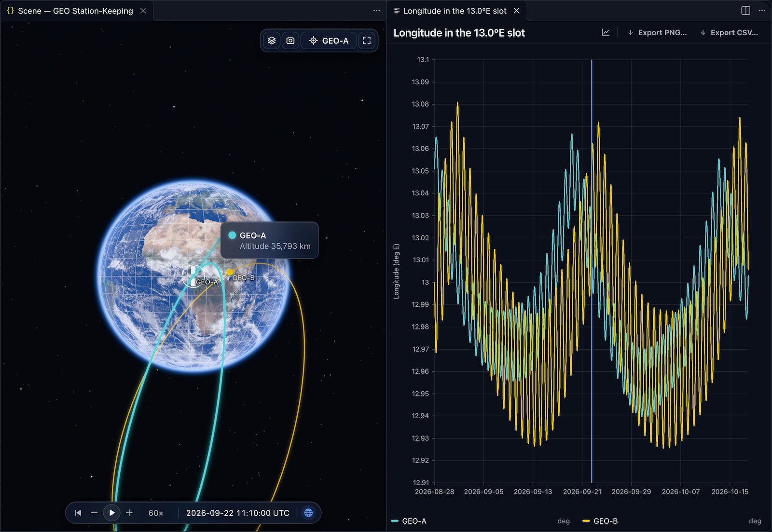Click the chart heading Longitude in the 13.0°E slot
This screenshot has width=772, height=532.
[x=459, y=33]
